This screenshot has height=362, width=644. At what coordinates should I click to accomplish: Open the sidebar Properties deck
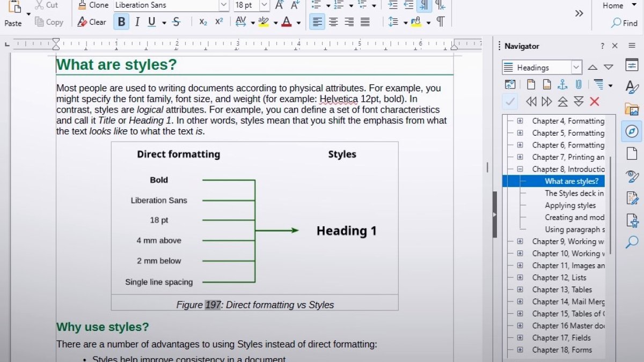point(632,65)
